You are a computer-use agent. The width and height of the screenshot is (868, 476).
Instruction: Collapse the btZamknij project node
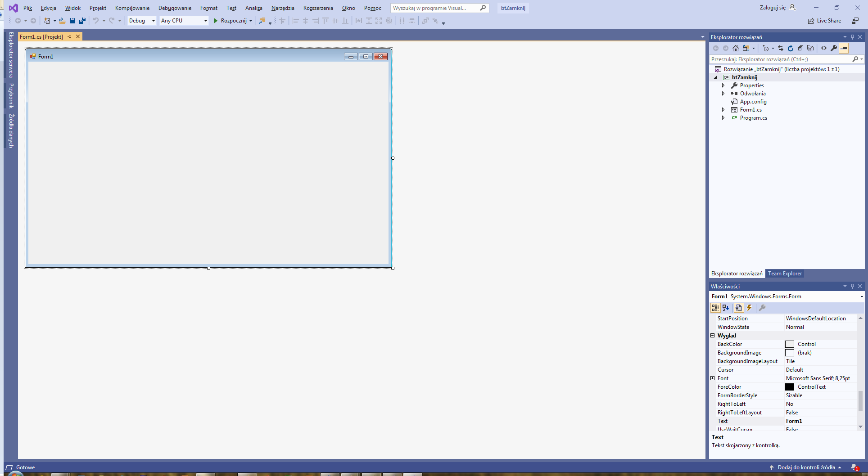pos(715,77)
